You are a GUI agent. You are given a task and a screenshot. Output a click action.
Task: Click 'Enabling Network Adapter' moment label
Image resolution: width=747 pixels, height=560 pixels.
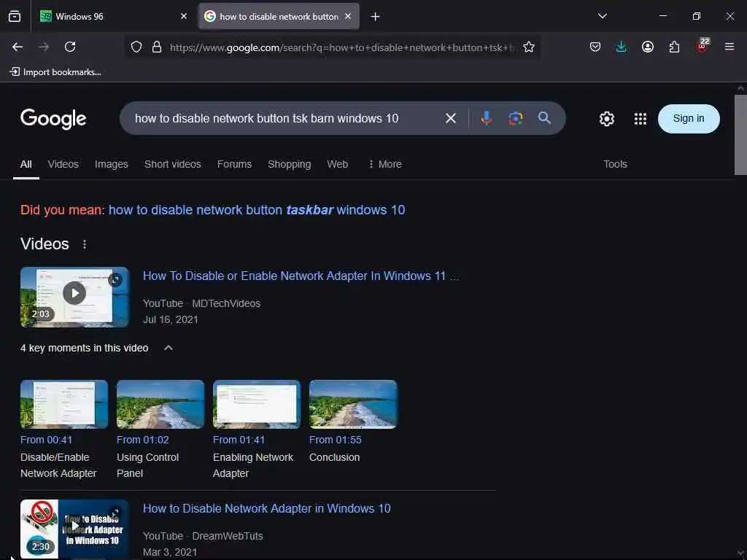[253, 465]
